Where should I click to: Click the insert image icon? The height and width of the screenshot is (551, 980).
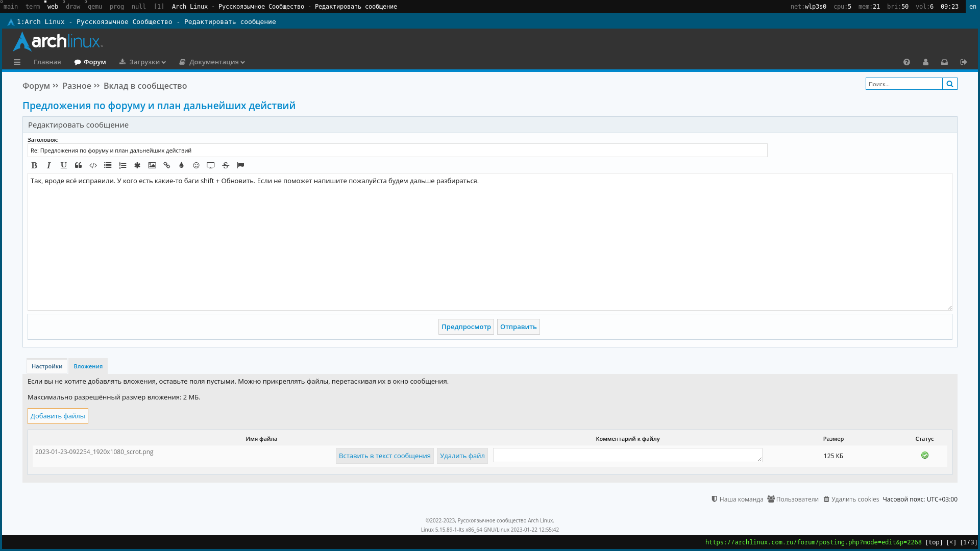tap(152, 165)
